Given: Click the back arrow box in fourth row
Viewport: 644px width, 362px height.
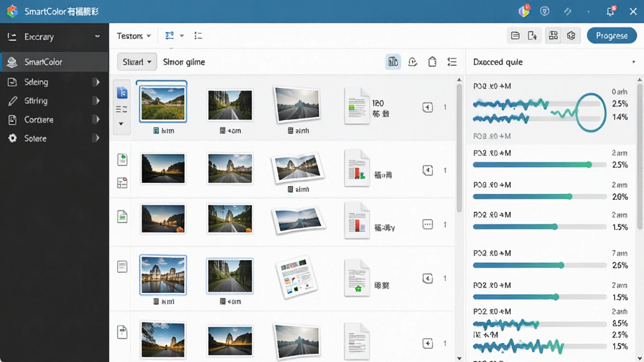Looking at the screenshot, I should pos(428,278).
